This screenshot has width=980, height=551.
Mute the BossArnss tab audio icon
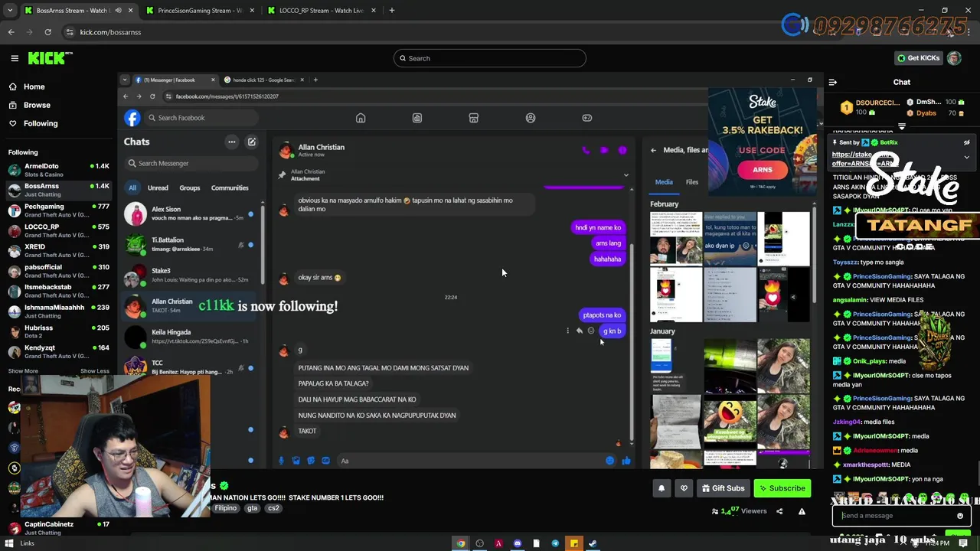click(118, 11)
